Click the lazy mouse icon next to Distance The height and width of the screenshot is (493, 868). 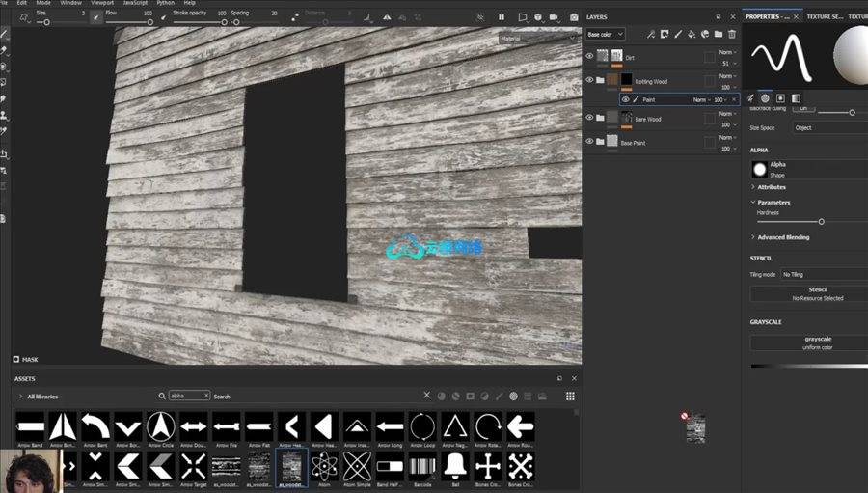click(295, 17)
